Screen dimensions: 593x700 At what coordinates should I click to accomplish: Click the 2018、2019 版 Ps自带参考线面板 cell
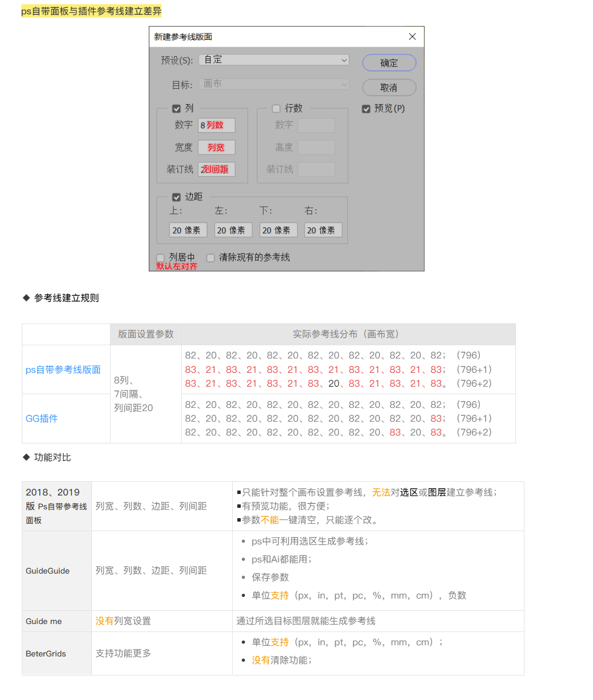(56, 506)
